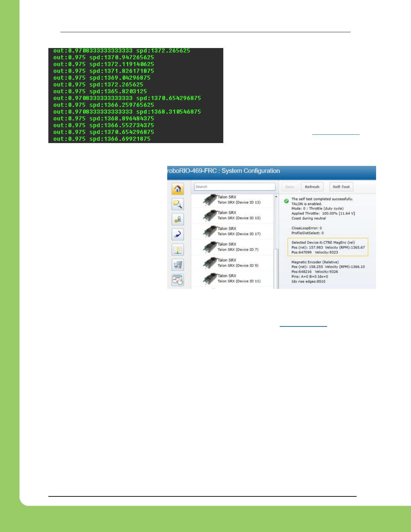Click the 'Coast during neutral' line
Viewport: 411px width, 532px height.
[309, 218]
